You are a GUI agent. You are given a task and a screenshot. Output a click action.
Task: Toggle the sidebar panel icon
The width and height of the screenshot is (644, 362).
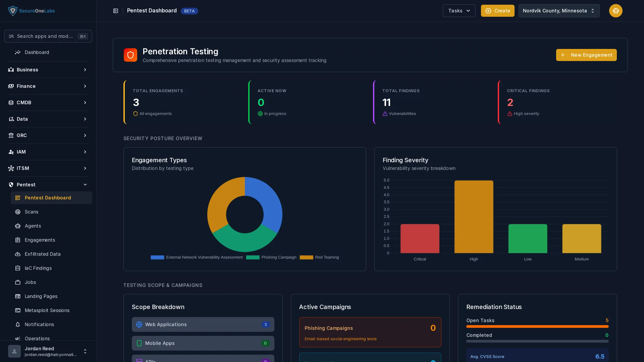click(x=116, y=11)
